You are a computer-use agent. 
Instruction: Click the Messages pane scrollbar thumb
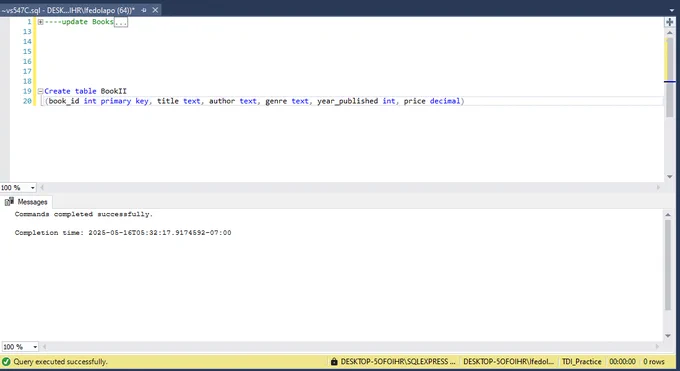pos(668,265)
